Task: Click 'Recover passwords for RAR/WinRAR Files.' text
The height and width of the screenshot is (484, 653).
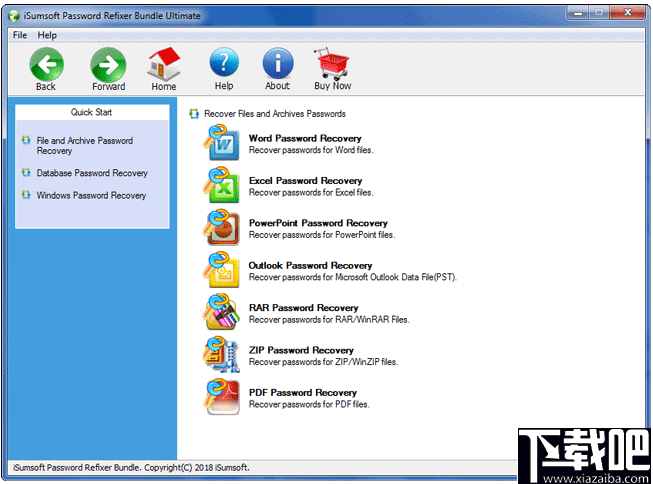Action: click(329, 320)
